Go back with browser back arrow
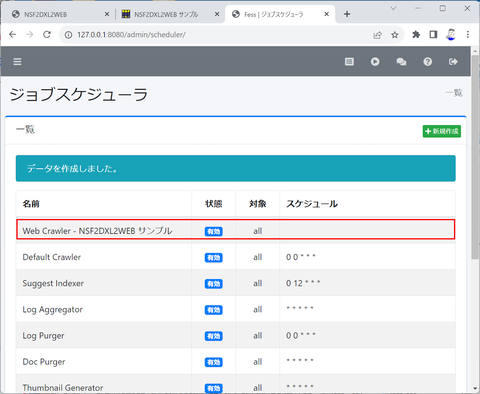This screenshot has height=394, width=480. 13,34
